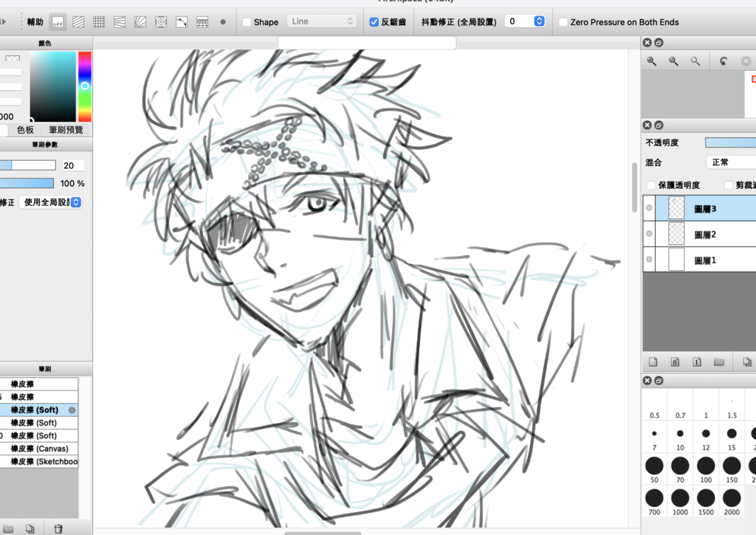Add a new 1-bit layer

pos(697,362)
